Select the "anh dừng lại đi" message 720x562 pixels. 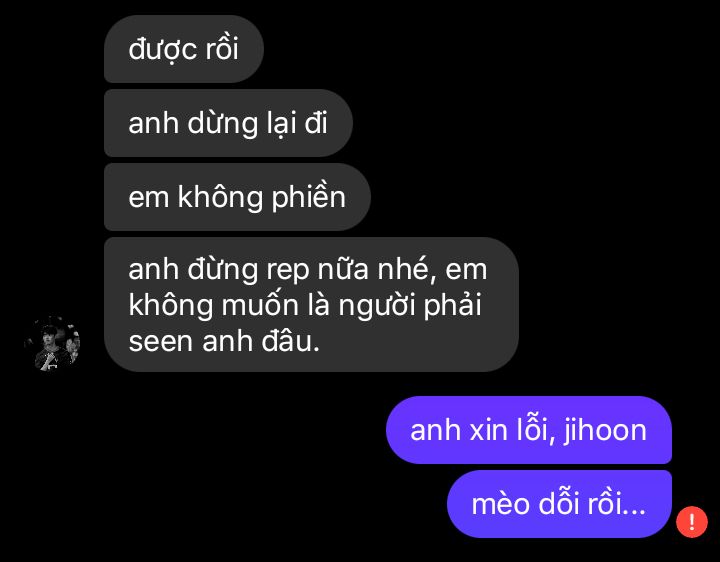(228, 123)
